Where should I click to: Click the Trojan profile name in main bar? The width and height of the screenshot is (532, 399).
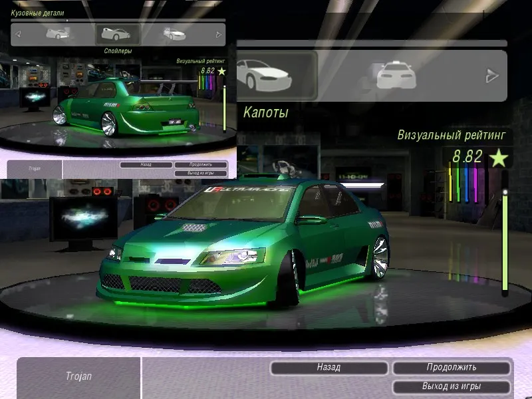click(x=78, y=376)
